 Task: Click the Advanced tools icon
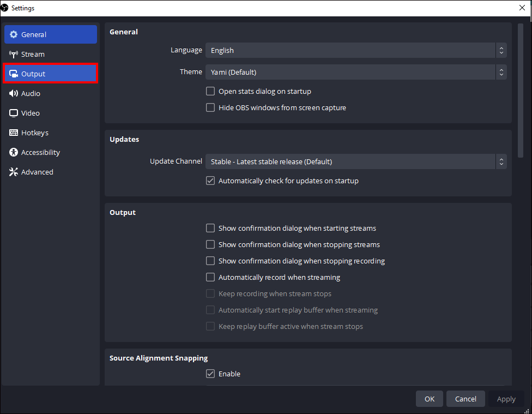tap(14, 172)
